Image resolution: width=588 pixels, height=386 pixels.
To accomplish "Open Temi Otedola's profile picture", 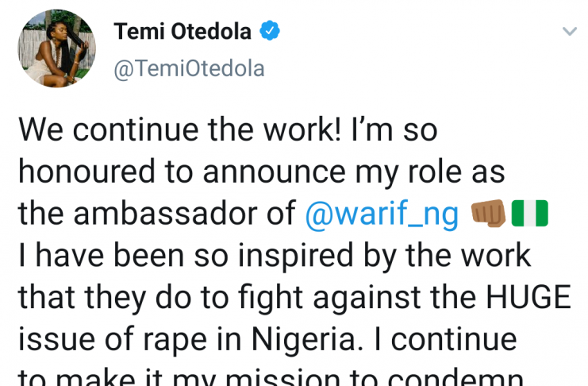I will pos(57,51).
